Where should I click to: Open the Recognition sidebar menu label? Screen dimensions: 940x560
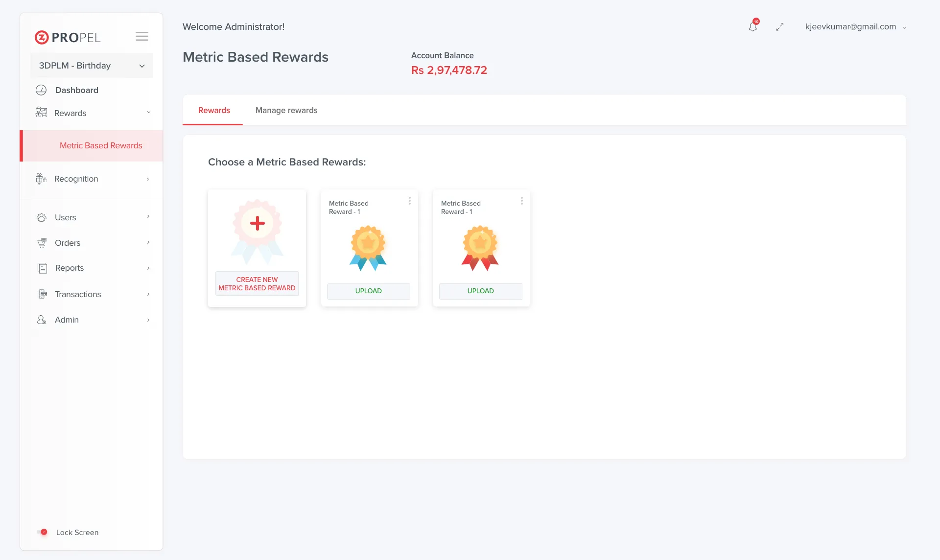point(76,179)
